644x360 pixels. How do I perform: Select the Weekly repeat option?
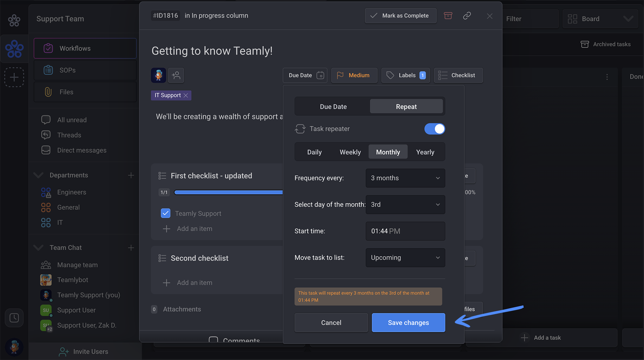[350, 152]
